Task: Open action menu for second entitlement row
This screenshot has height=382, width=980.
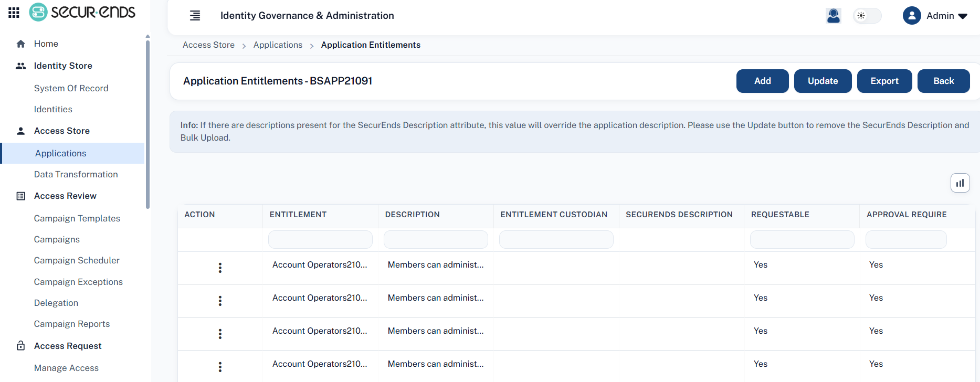Action: click(x=220, y=301)
